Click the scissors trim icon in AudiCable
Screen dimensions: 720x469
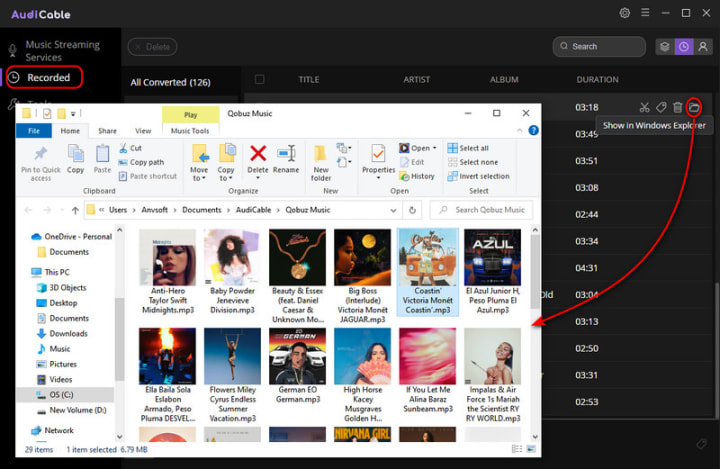[644, 107]
